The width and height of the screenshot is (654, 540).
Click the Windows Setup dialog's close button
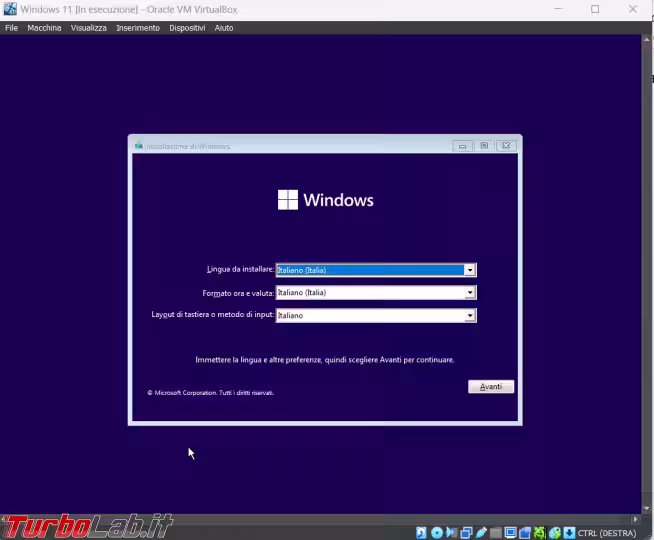(506, 146)
